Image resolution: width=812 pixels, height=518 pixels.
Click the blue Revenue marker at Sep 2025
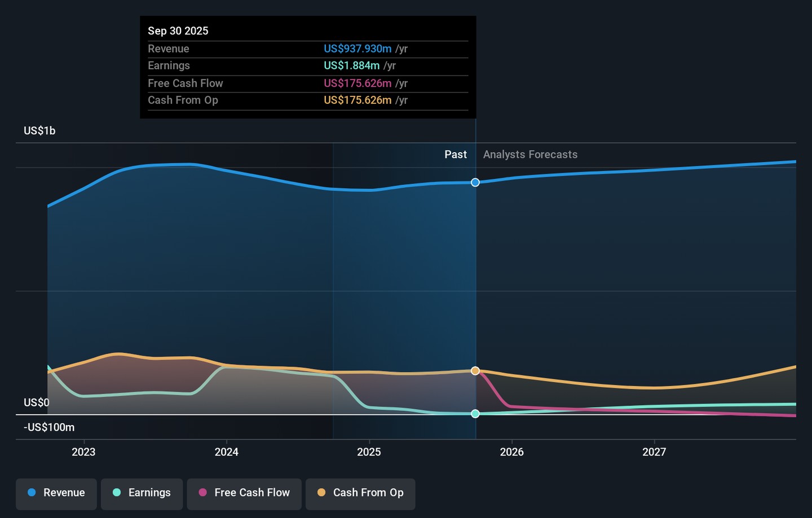[475, 183]
